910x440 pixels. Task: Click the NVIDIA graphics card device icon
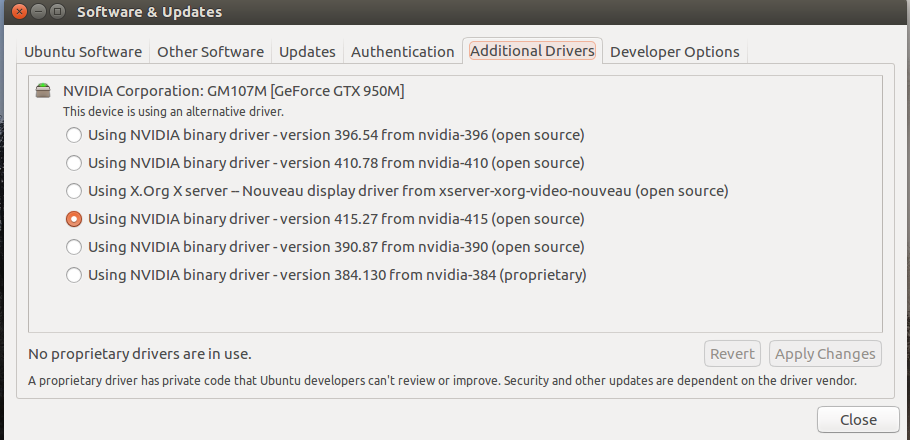pos(43,91)
